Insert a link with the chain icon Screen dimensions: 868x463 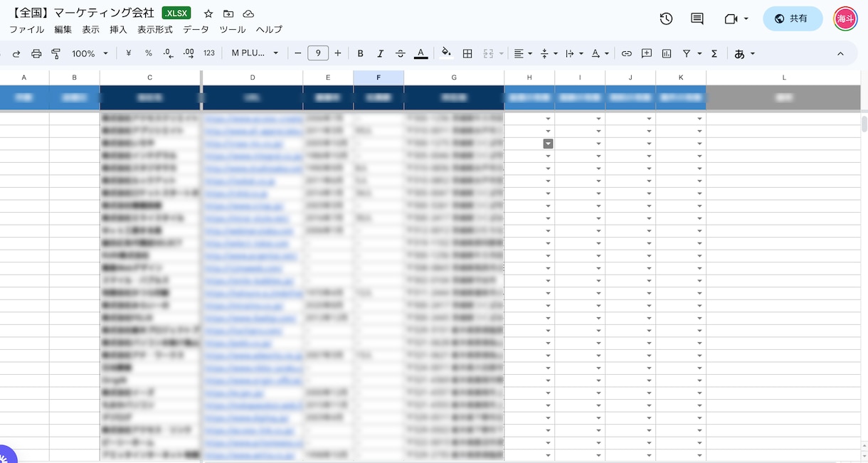click(x=627, y=53)
